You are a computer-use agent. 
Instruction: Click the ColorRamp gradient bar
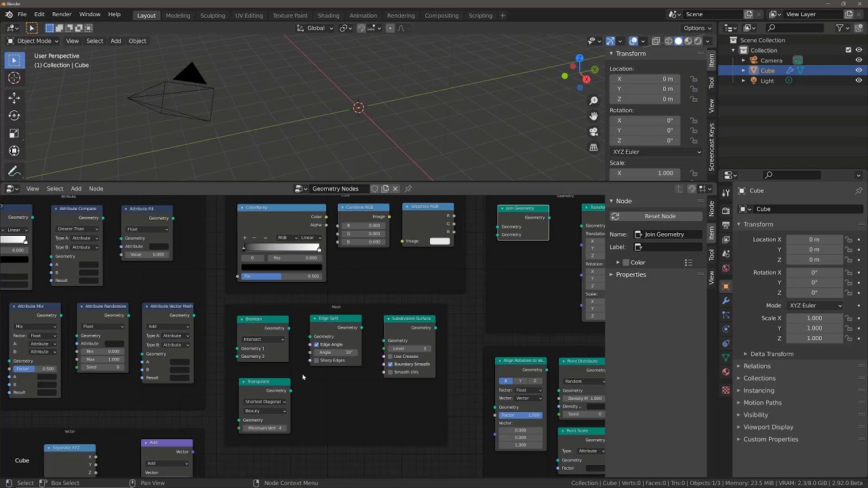coord(281,246)
